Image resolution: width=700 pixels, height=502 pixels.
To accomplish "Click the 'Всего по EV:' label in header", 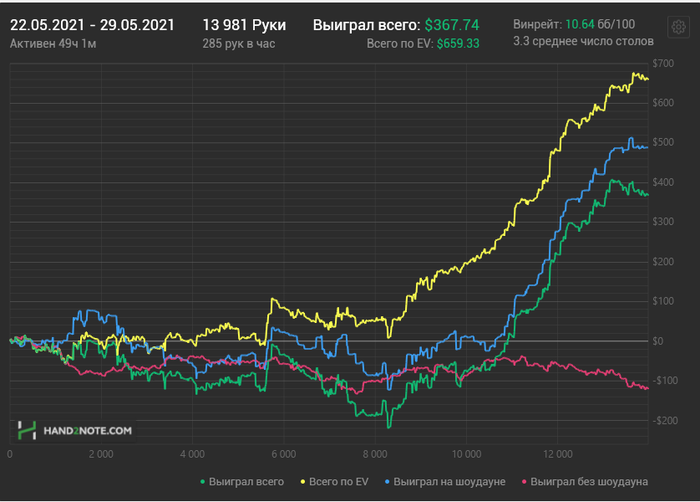I will coord(400,43).
